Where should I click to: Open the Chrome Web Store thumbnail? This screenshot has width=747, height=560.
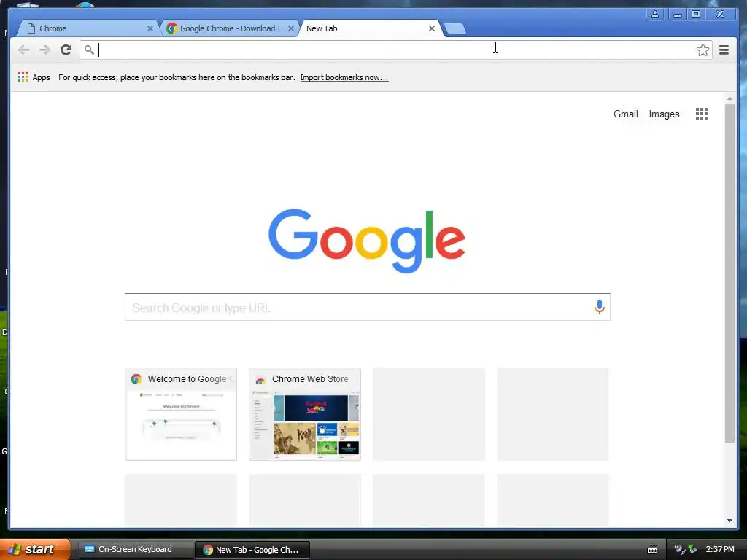point(305,414)
